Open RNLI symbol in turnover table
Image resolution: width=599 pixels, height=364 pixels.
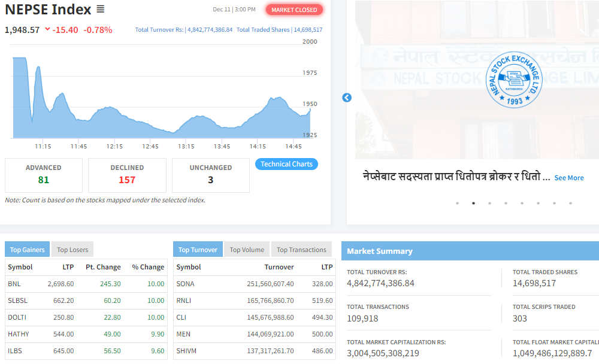(x=183, y=301)
